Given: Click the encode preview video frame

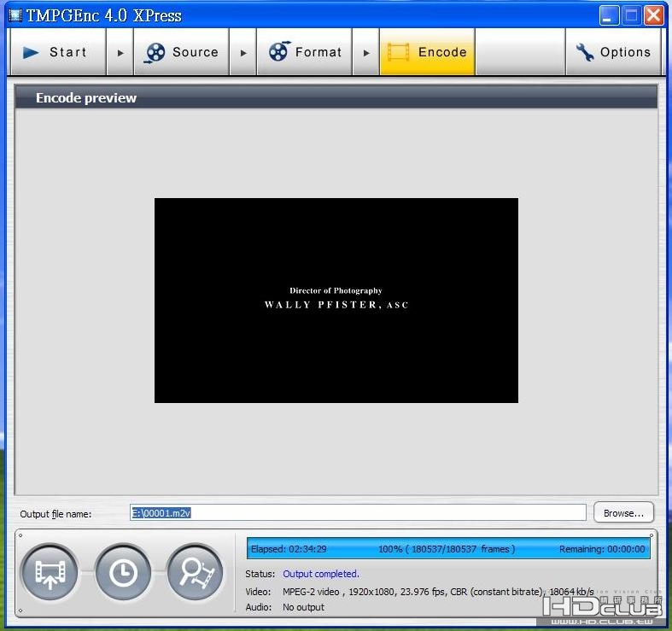Looking at the screenshot, I should (x=336, y=300).
